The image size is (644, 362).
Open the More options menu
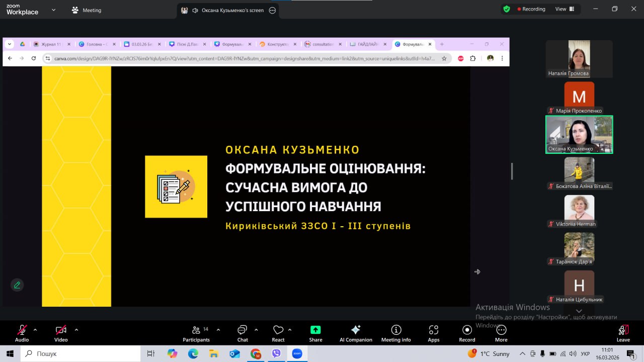coord(501,333)
